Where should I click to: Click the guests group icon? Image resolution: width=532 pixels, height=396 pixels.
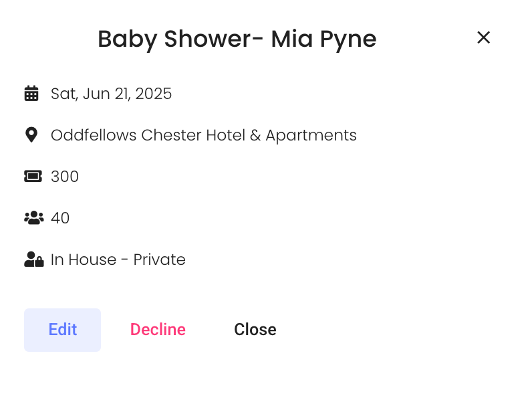[x=33, y=218]
